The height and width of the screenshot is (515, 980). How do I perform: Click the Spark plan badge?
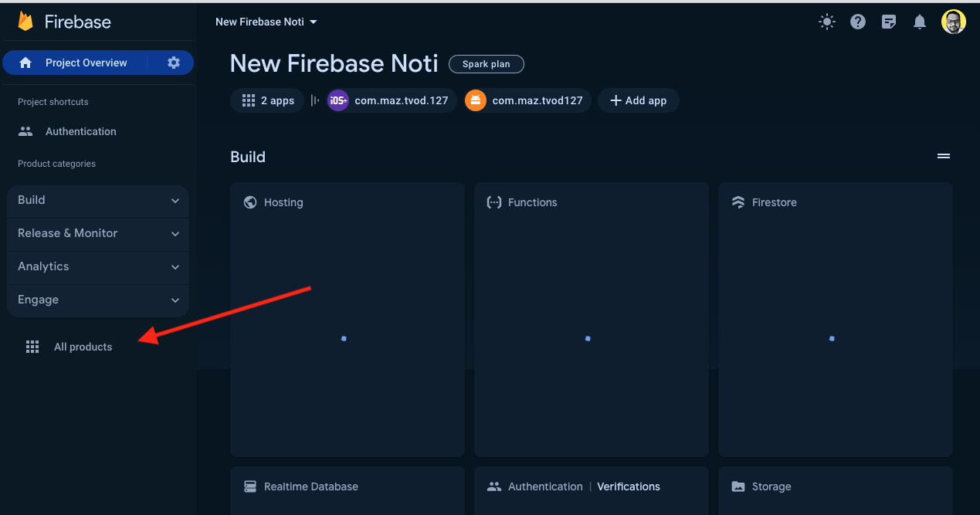coord(487,64)
